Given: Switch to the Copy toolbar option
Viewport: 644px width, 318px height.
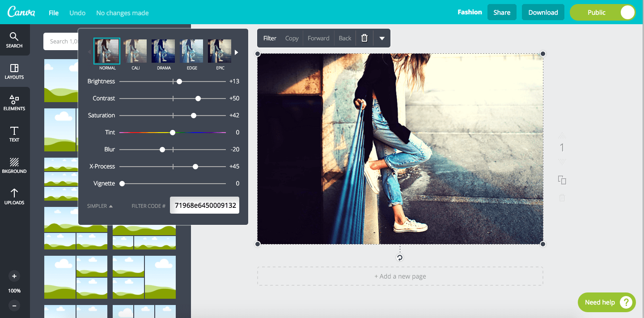Looking at the screenshot, I should 292,38.
